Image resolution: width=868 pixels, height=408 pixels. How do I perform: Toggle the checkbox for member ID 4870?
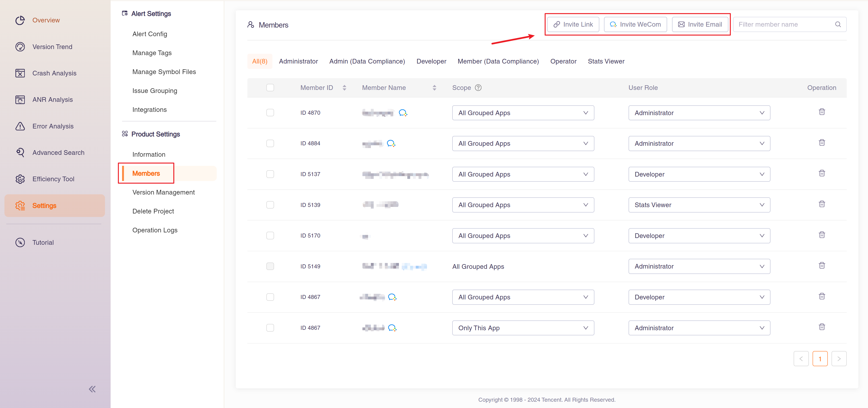(270, 113)
